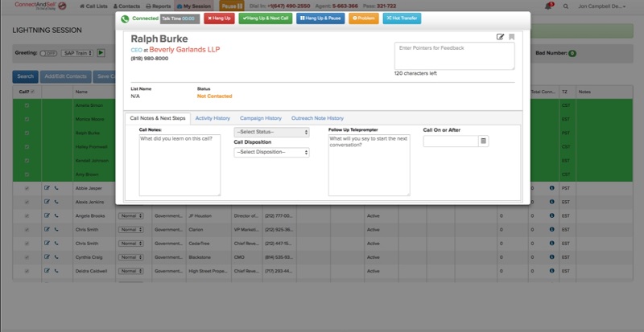Viewport: 644px width, 332px height.
Task: Click the orange Pause session button
Action: [232, 6]
